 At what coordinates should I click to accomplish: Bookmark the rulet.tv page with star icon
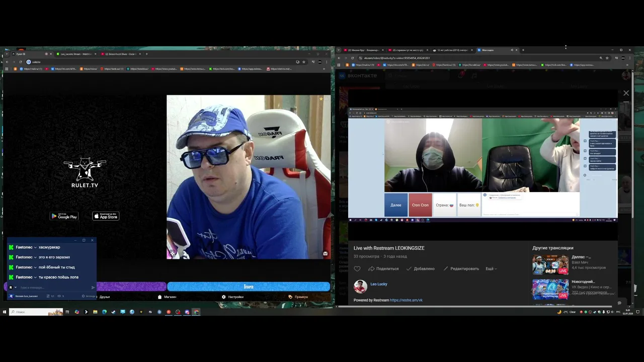(304, 62)
